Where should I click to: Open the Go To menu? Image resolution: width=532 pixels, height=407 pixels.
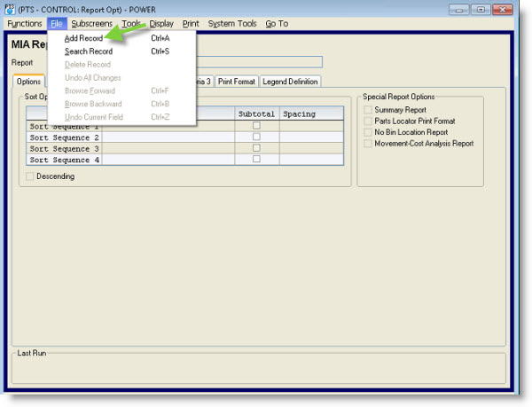click(277, 24)
